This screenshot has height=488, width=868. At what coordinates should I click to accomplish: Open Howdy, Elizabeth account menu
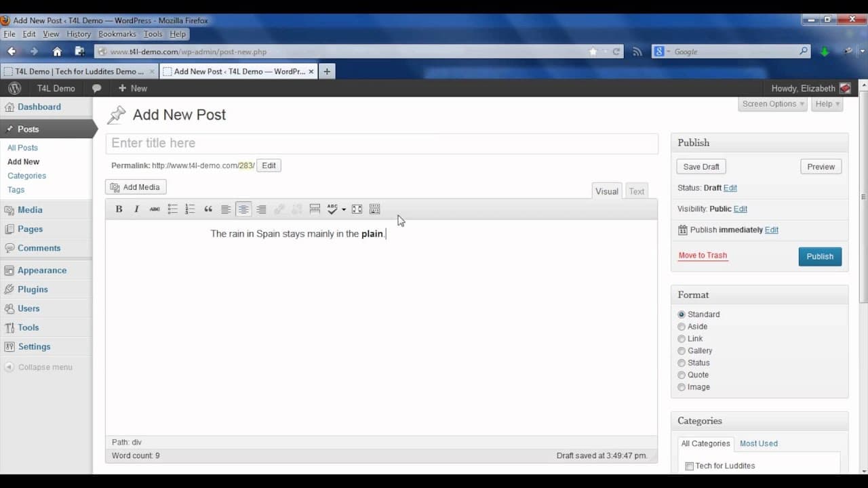(x=811, y=88)
